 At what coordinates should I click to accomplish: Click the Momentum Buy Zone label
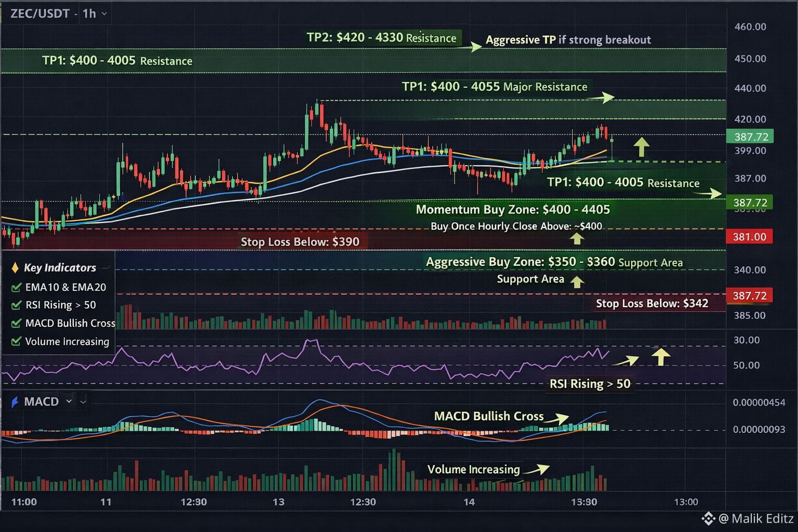513,210
